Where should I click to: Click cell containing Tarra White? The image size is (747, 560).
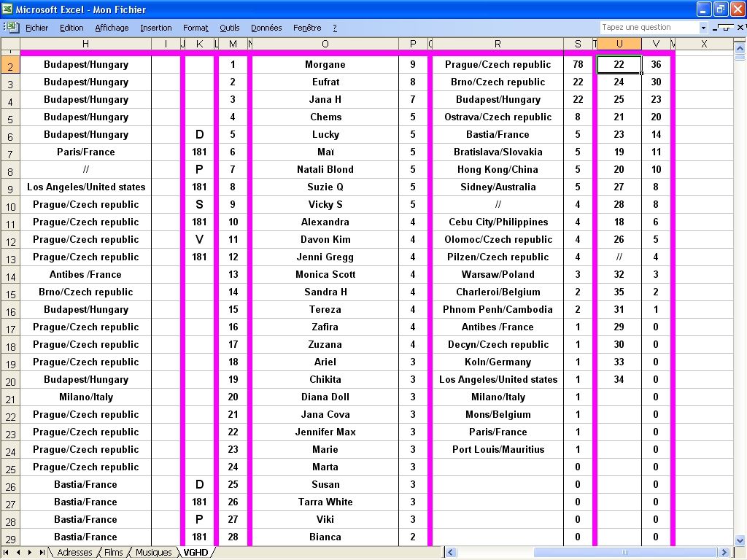pos(325,502)
